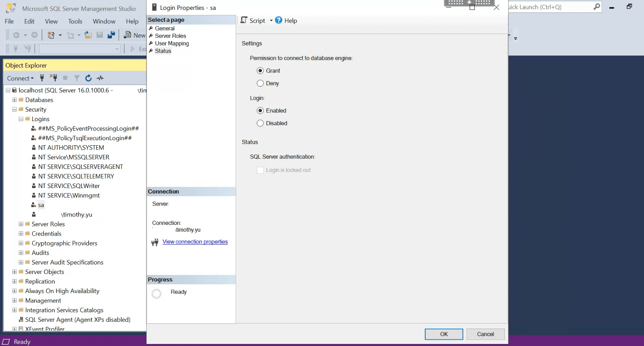Select Integration Services Catalogs node
The width and height of the screenshot is (644, 346).
(x=64, y=310)
